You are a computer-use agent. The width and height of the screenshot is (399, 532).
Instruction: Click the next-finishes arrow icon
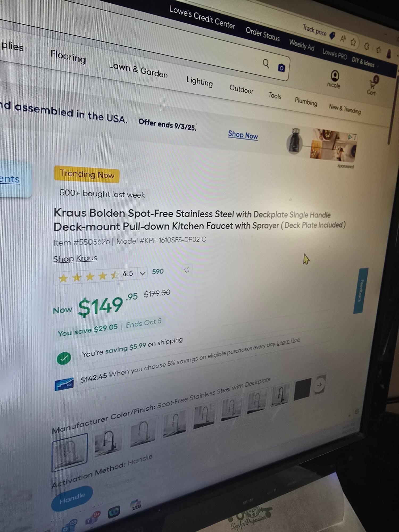(319, 384)
